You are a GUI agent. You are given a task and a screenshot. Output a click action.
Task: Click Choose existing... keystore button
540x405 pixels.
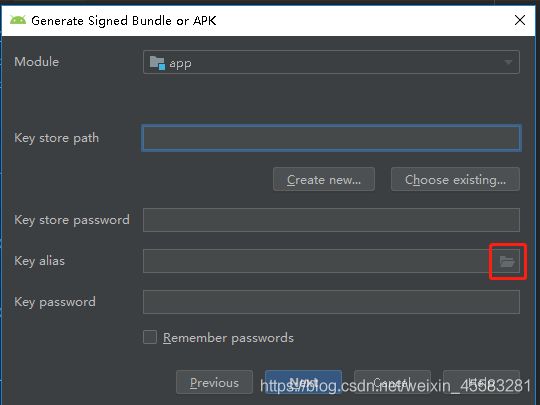(x=455, y=179)
